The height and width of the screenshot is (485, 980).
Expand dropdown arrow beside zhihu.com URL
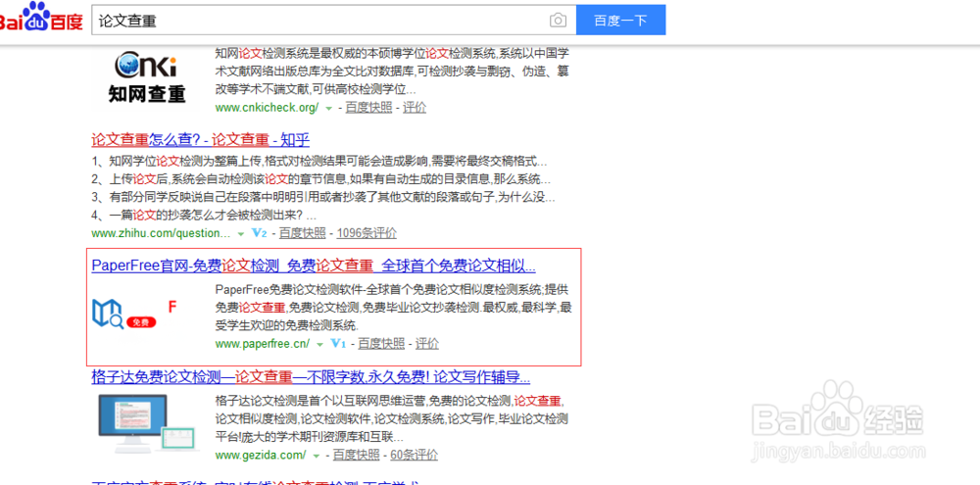point(241,234)
